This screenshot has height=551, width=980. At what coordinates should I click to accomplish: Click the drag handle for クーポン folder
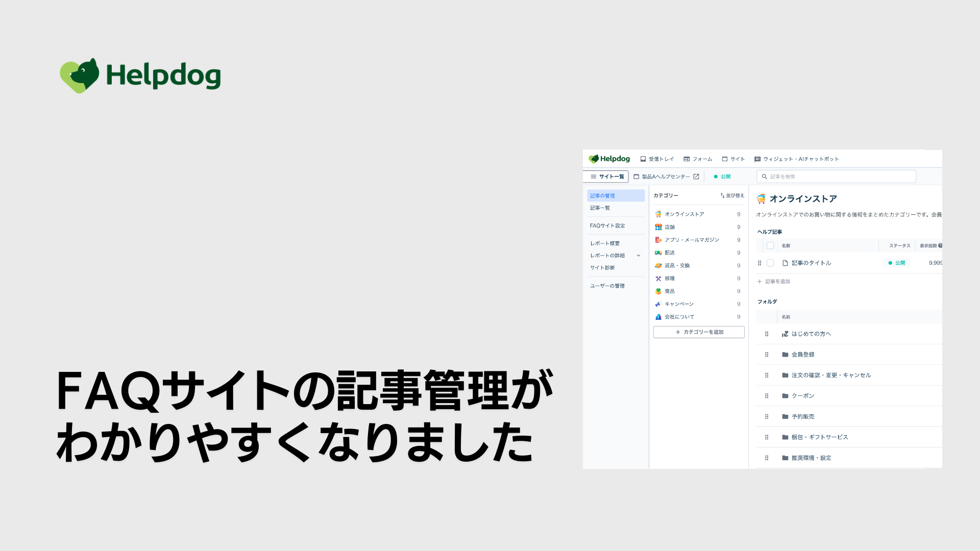point(767,396)
